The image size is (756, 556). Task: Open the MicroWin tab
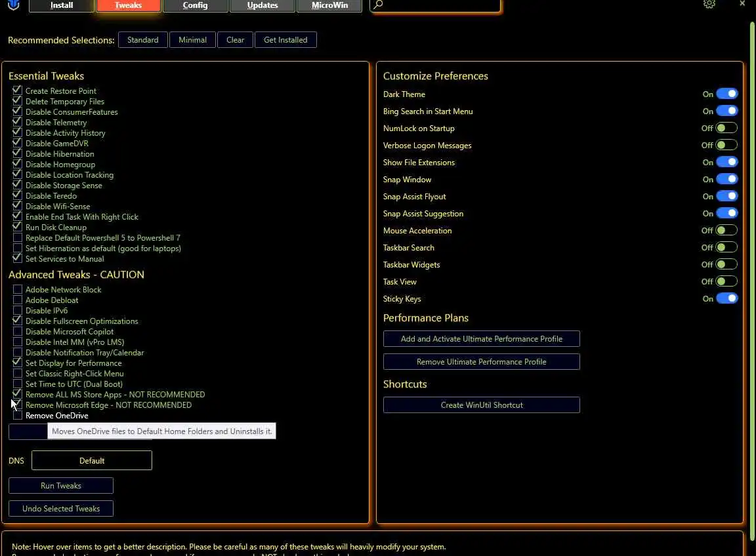(330, 5)
